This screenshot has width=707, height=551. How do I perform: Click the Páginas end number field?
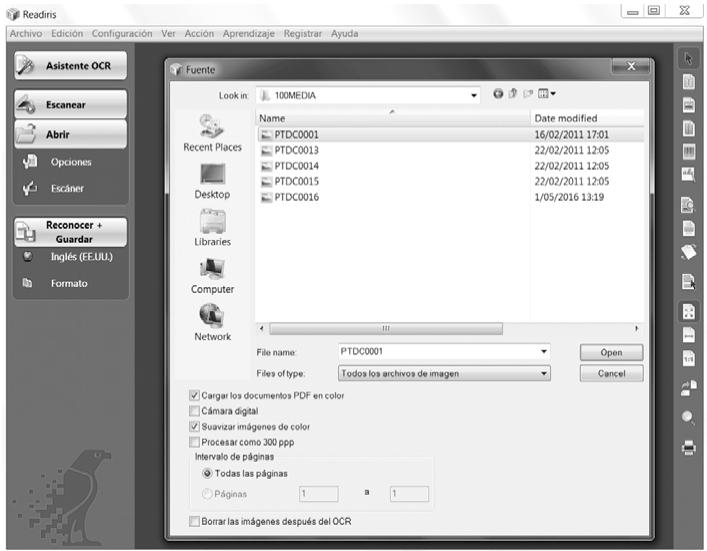[x=409, y=494]
